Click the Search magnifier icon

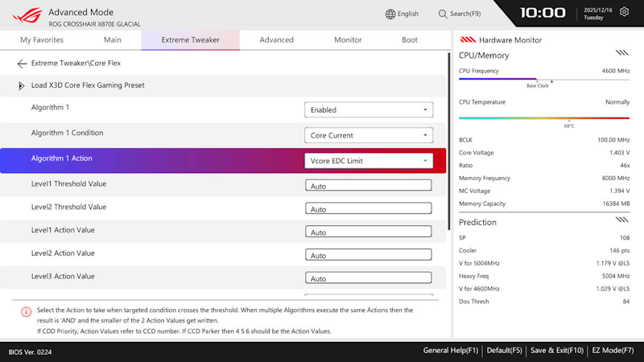click(x=442, y=14)
